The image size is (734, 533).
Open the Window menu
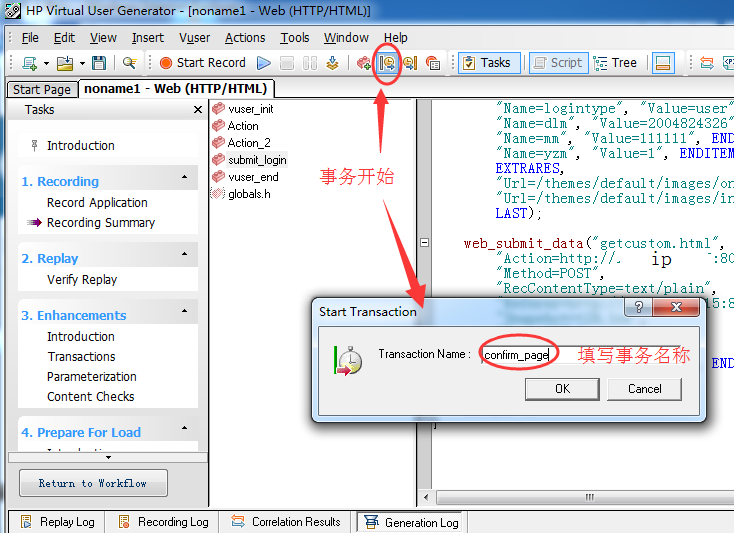click(346, 37)
